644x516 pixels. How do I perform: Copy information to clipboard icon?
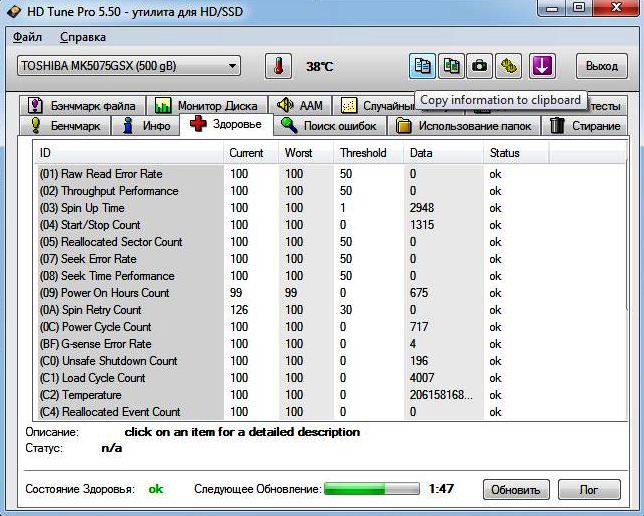coord(422,66)
